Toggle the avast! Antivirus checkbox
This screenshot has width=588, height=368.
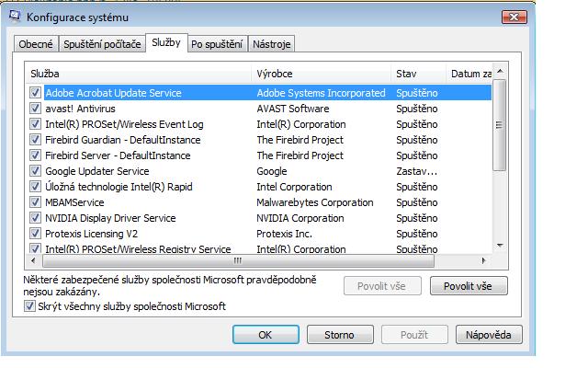[35, 109]
